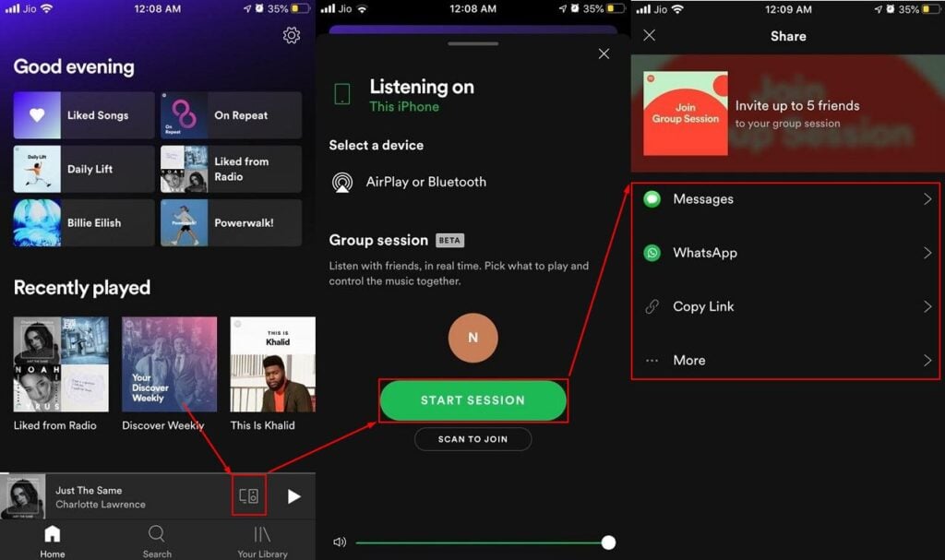The image size is (945, 560).
Task: Open This Is Khalid playlist thumbnail
Action: pyautogui.click(x=273, y=364)
